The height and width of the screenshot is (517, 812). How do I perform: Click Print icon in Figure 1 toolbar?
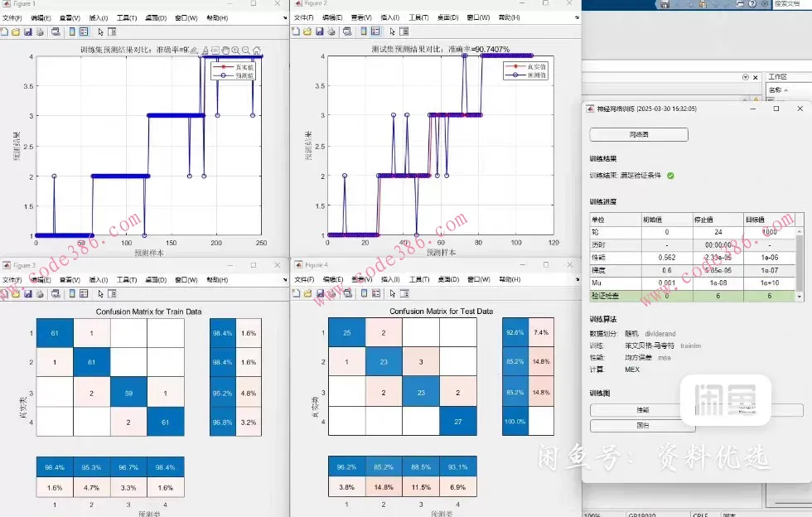point(40,31)
